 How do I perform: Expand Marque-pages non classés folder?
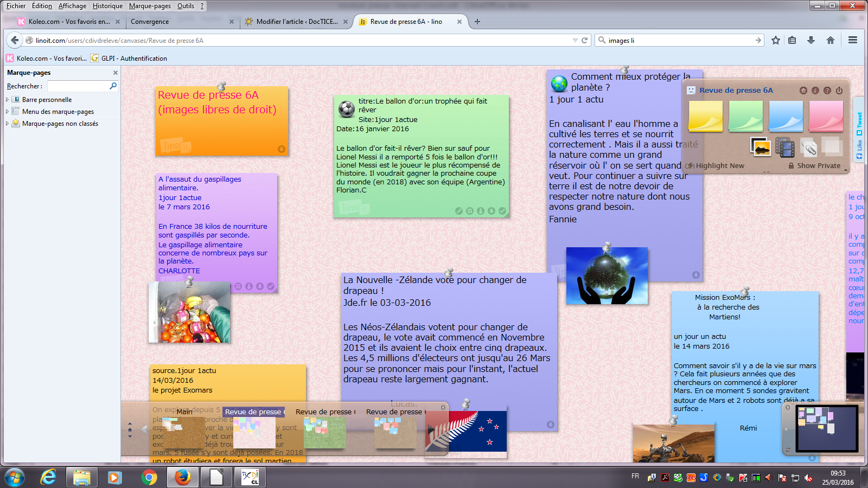coord(7,124)
